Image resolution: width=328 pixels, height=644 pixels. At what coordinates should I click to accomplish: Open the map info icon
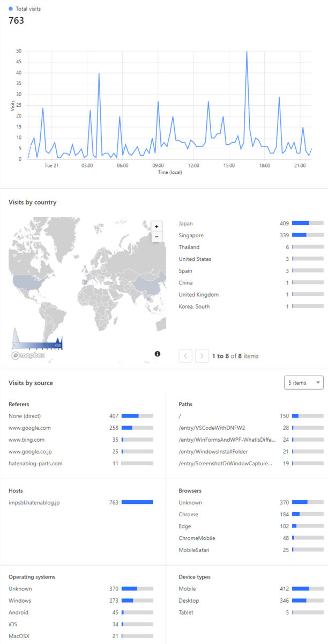158,354
